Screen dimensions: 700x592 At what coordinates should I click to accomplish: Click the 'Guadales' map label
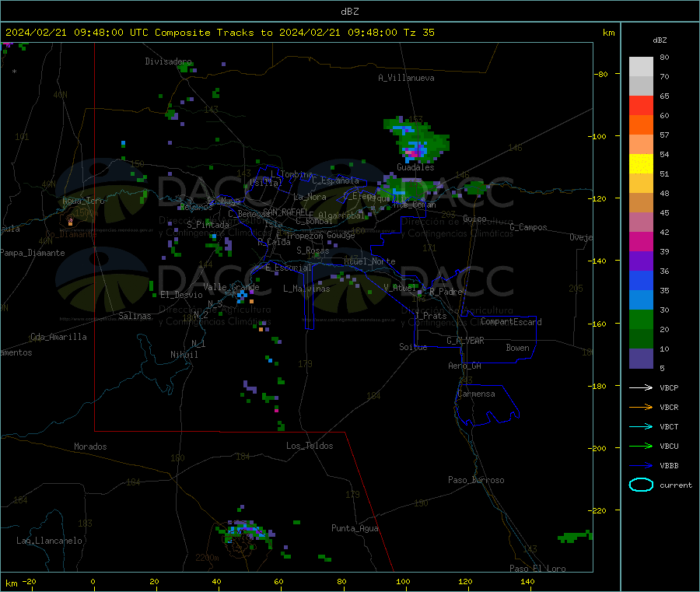coord(415,167)
